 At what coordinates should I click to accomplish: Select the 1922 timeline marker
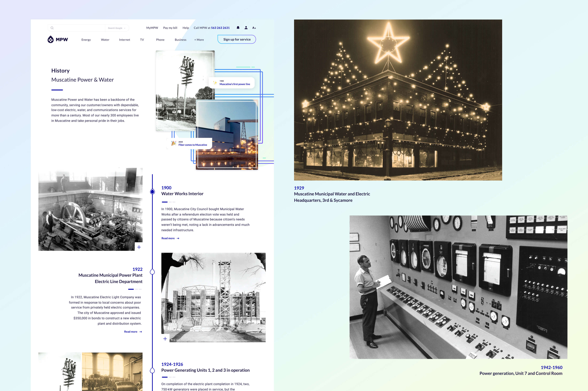tap(152, 272)
